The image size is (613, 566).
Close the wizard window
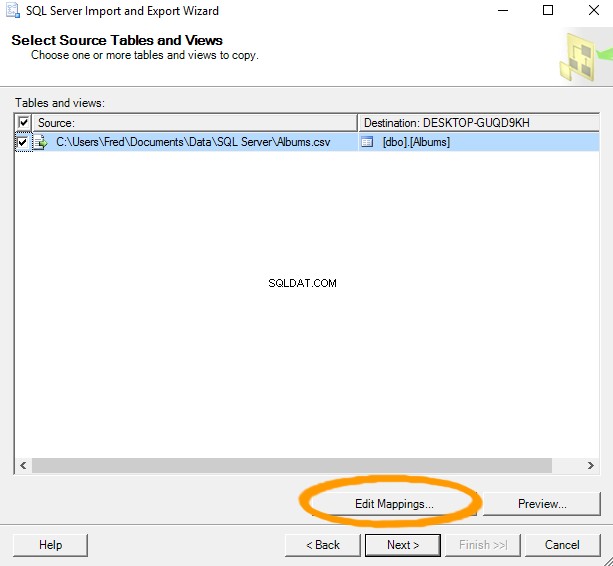[x=594, y=11]
